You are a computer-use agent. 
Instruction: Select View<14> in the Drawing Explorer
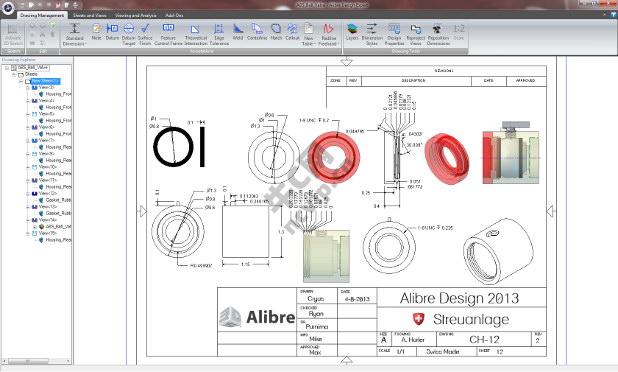48,220
